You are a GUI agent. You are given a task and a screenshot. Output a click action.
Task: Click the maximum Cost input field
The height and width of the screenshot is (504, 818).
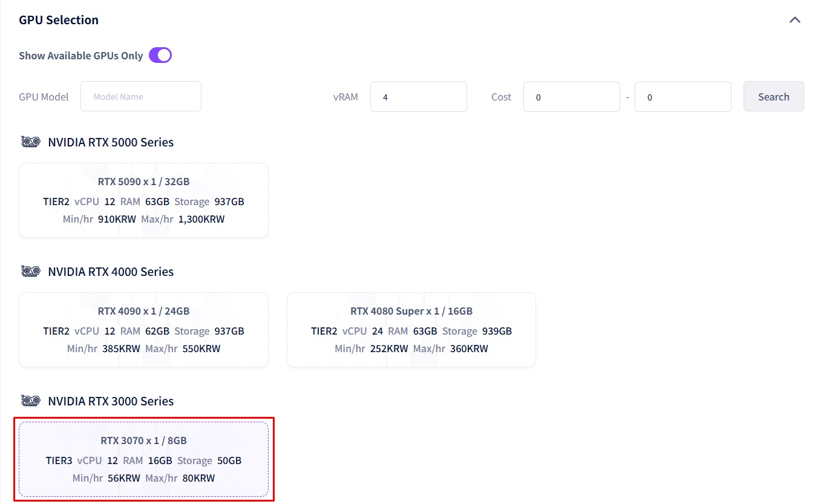click(x=682, y=97)
